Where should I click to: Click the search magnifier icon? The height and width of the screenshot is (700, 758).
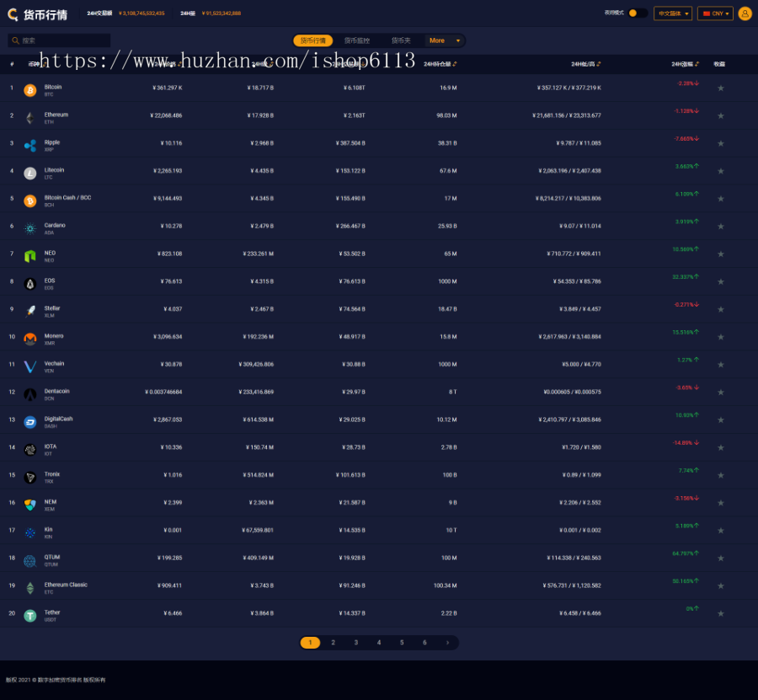[15, 40]
